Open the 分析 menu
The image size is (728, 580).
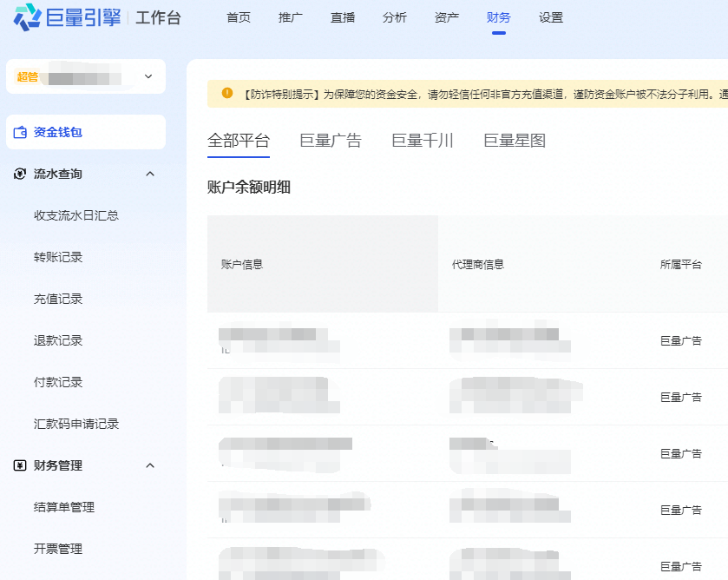coord(395,17)
